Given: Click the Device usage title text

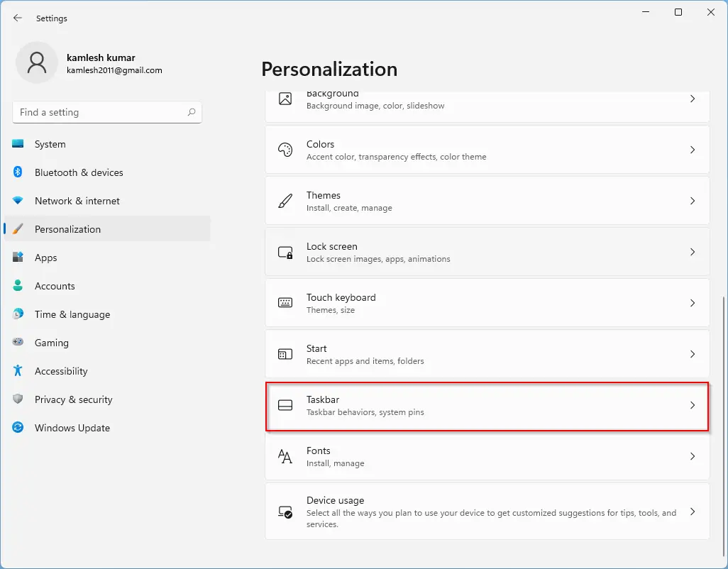Looking at the screenshot, I should coord(335,500).
